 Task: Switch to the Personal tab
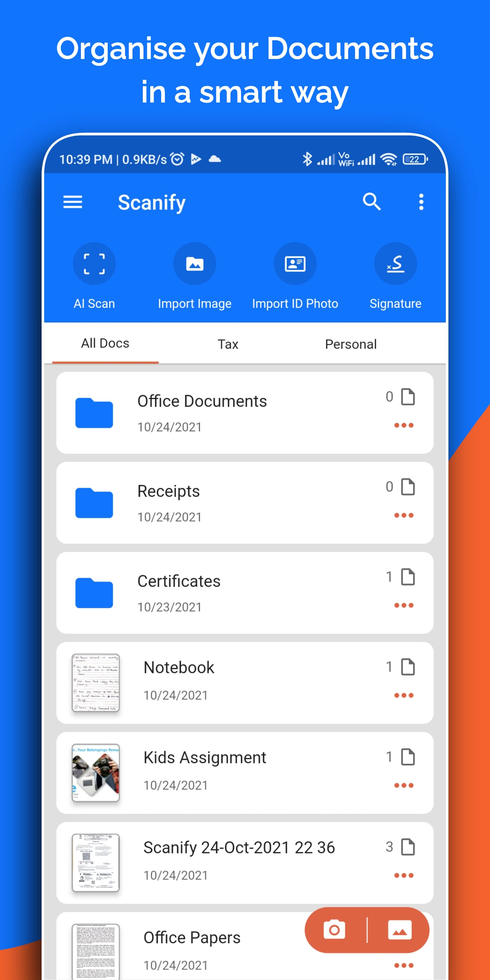pyautogui.click(x=351, y=344)
